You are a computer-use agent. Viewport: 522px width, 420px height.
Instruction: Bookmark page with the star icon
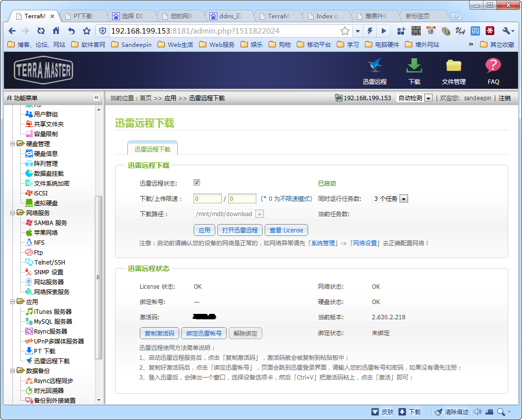(x=345, y=31)
